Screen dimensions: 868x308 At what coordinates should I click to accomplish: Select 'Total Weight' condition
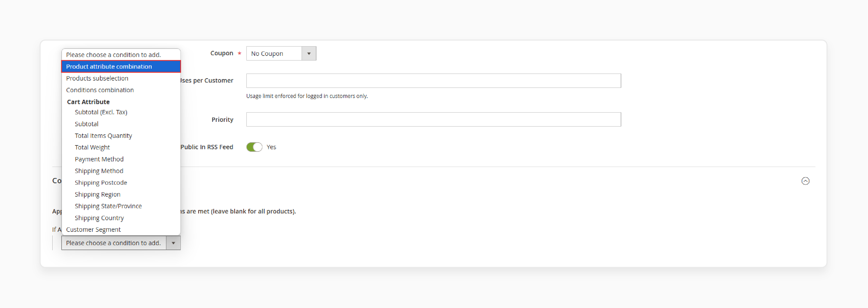[121, 147]
